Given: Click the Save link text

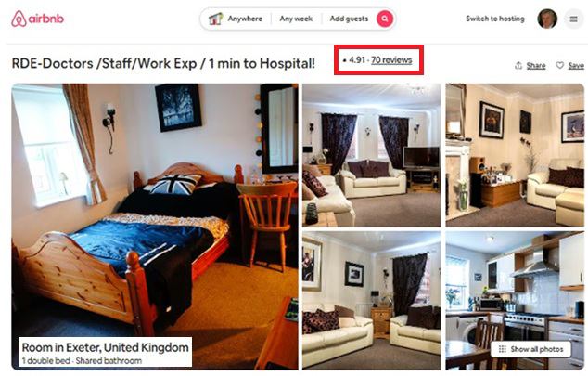Looking at the screenshot, I should [x=576, y=66].
